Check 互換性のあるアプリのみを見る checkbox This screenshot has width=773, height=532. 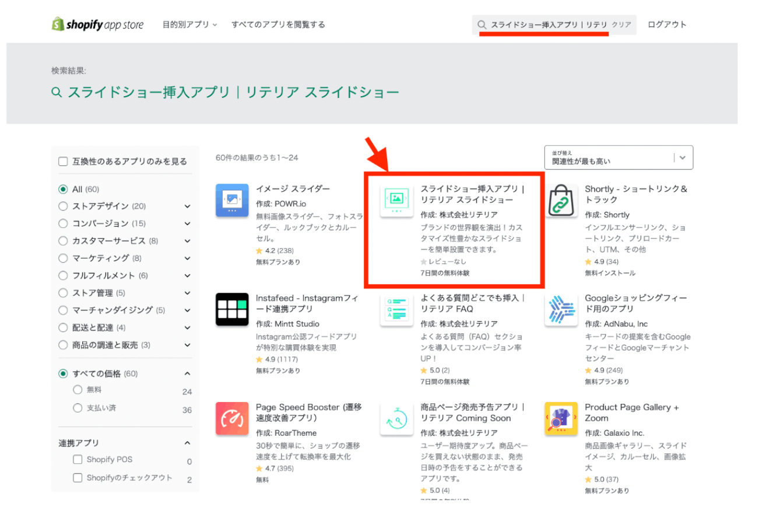click(63, 161)
